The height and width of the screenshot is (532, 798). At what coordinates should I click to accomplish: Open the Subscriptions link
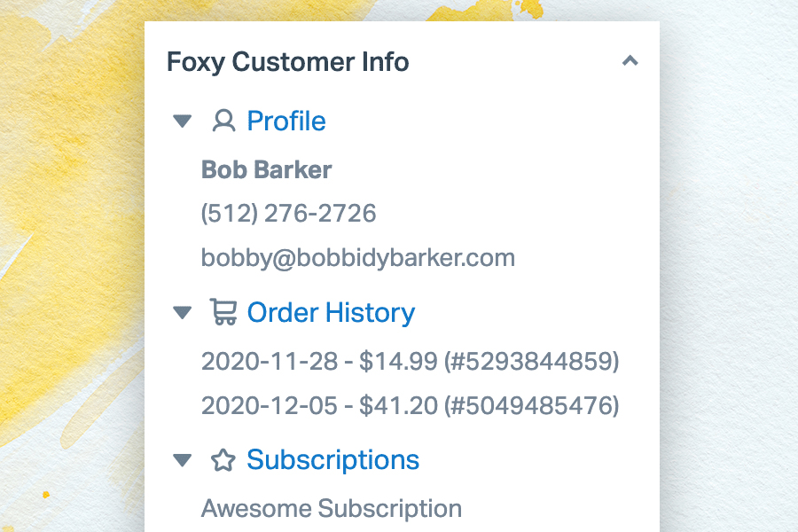[x=332, y=460]
